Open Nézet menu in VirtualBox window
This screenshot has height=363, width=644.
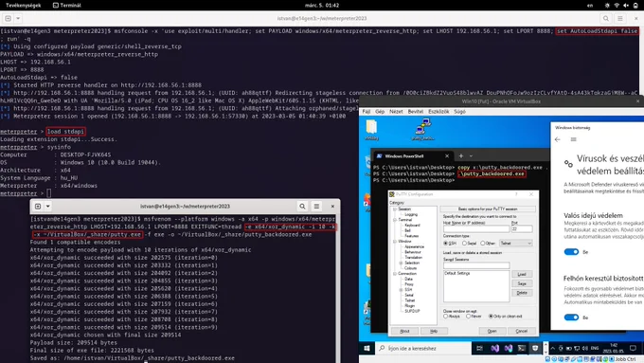(x=396, y=112)
